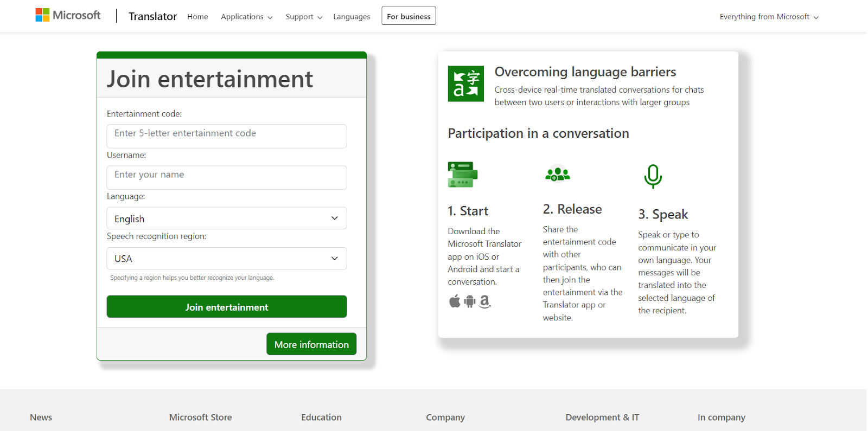Expand the Applications menu

246,17
